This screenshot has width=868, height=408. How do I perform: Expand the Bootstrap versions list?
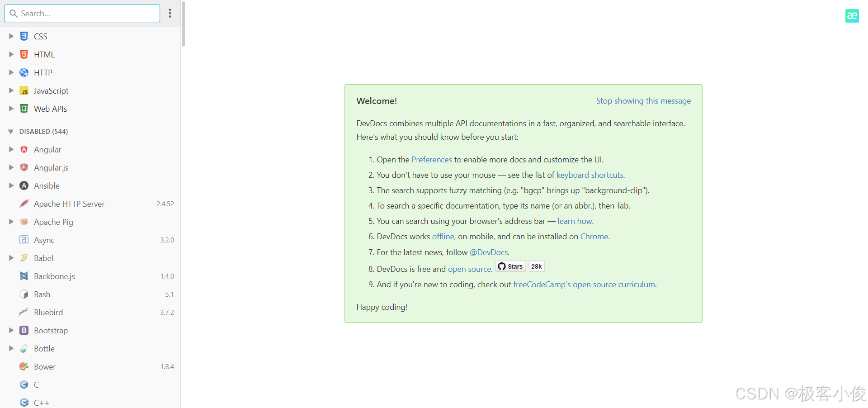pos(11,330)
